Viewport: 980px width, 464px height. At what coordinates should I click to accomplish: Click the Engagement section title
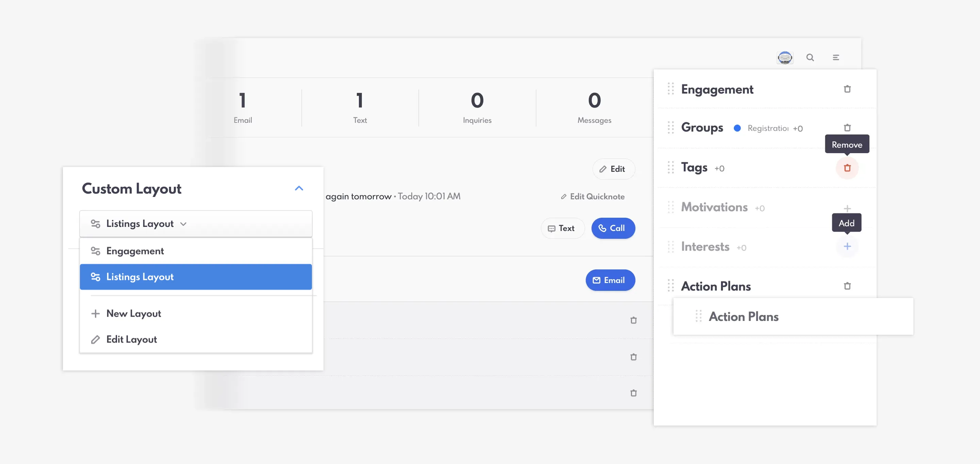[x=717, y=89]
